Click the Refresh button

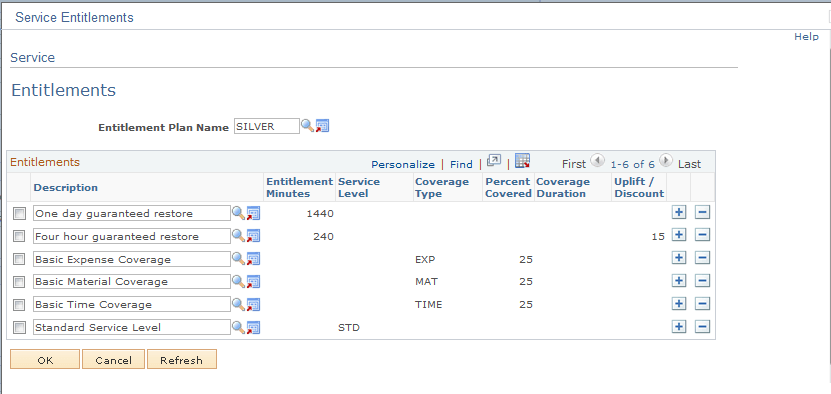[x=182, y=360]
